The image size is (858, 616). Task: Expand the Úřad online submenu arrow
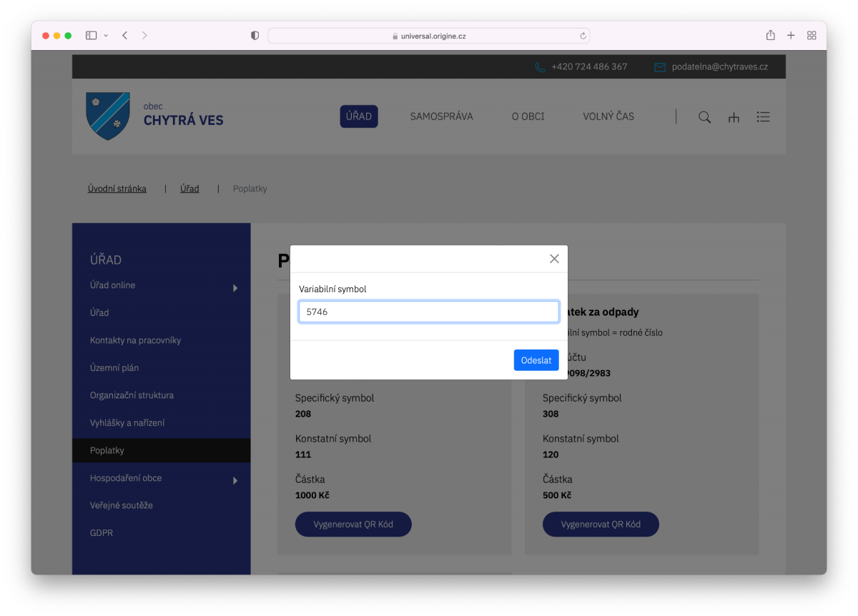click(235, 288)
